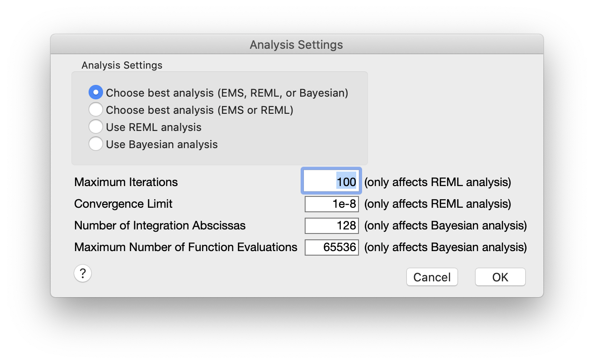Choose best analysis (EMS or REML) option
This screenshot has height=364, width=594.
(x=96, y=109)
